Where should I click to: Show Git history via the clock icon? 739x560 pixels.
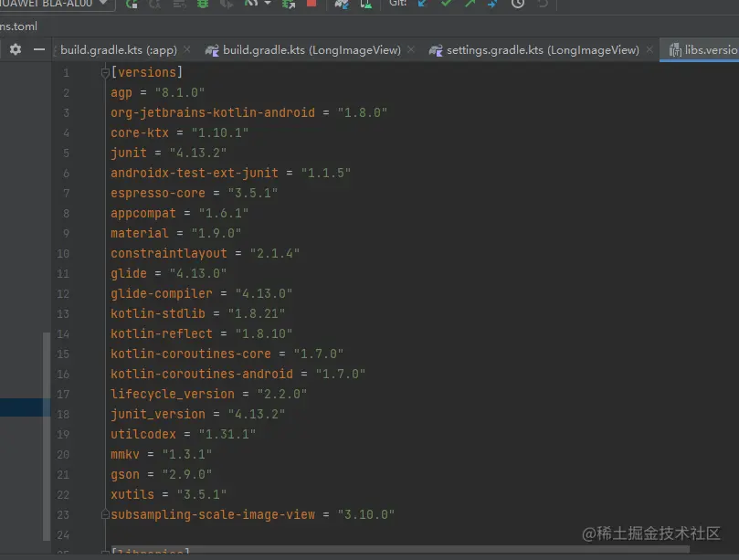tap(518, 4)
